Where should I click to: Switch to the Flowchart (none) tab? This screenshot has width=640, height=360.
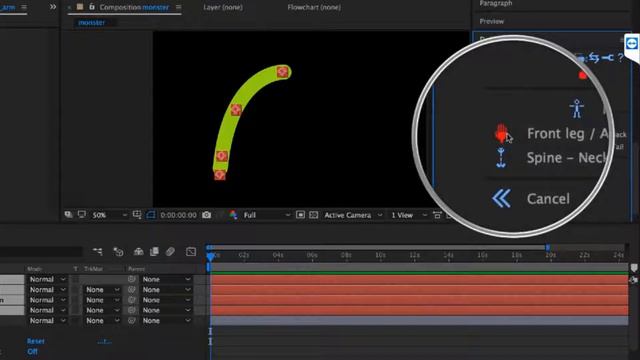(x=314, y=7)
